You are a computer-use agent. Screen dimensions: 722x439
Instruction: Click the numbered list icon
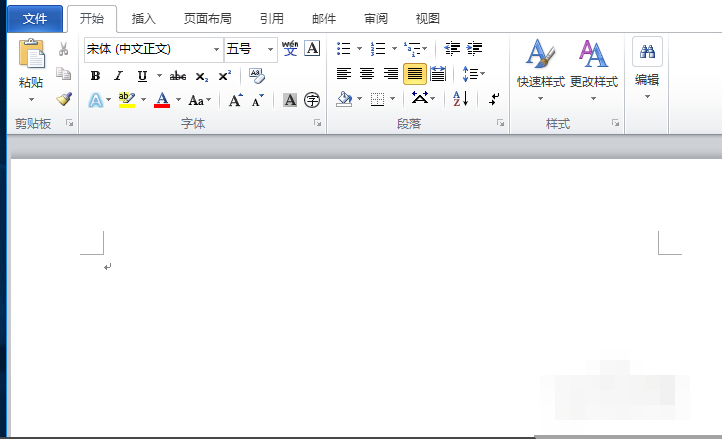378,48
